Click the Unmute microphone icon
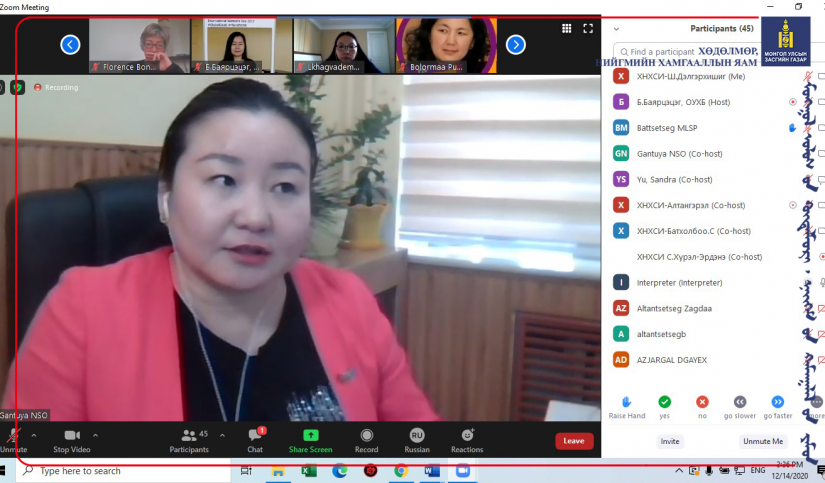Viewport: 825px width, 483px height. coord(13,435)
